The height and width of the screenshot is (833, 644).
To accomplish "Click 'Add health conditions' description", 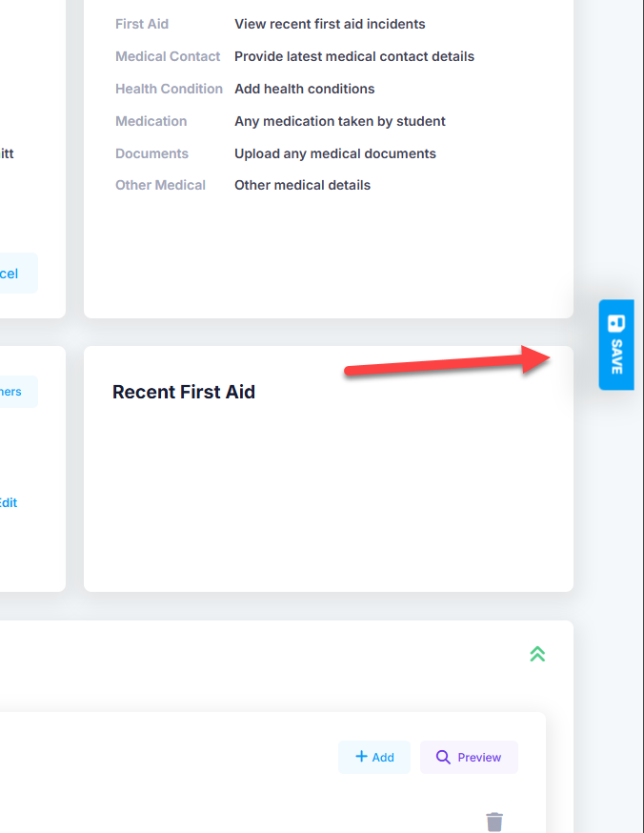I will pos(305,89).
